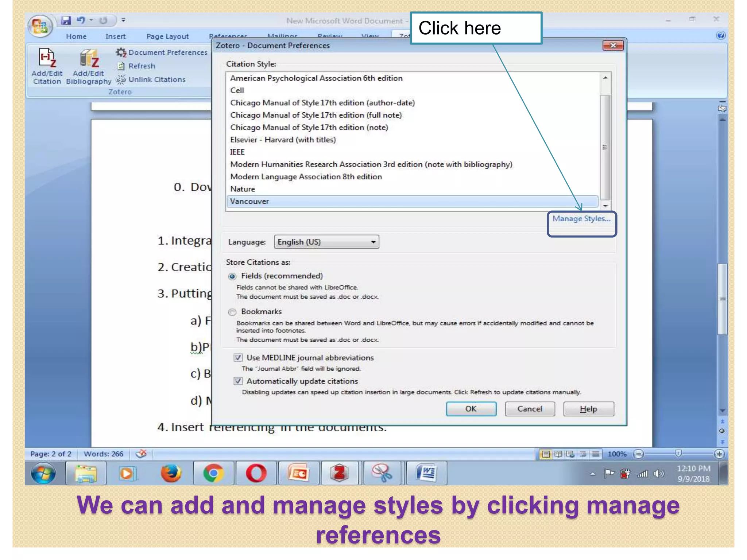This screenshot has width=747, height=560.
Task: Select American Psychological Association 6th edition
Action: coord(413,78)
